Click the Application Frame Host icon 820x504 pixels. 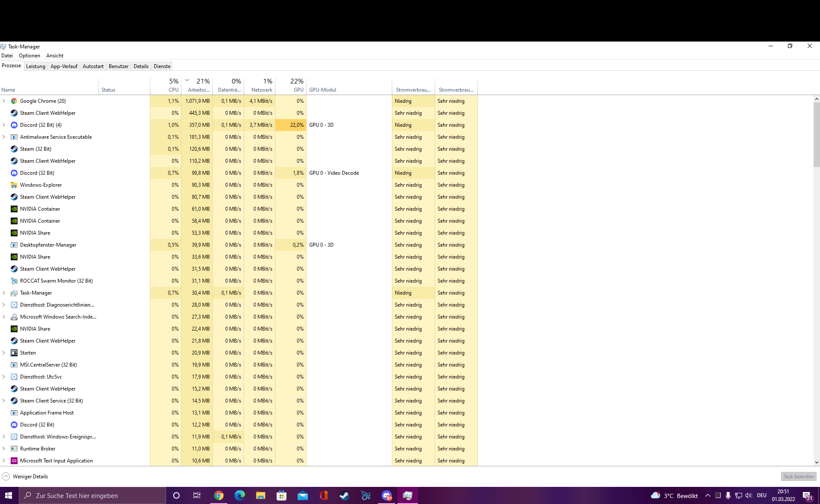[x=14, y=413]
